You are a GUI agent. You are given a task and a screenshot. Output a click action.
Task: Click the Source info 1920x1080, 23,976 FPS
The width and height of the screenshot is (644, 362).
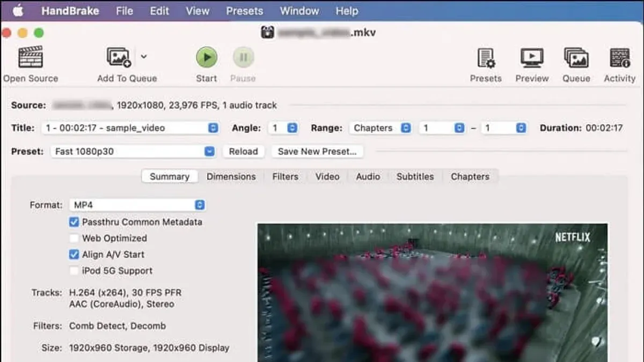click(168, 106)
